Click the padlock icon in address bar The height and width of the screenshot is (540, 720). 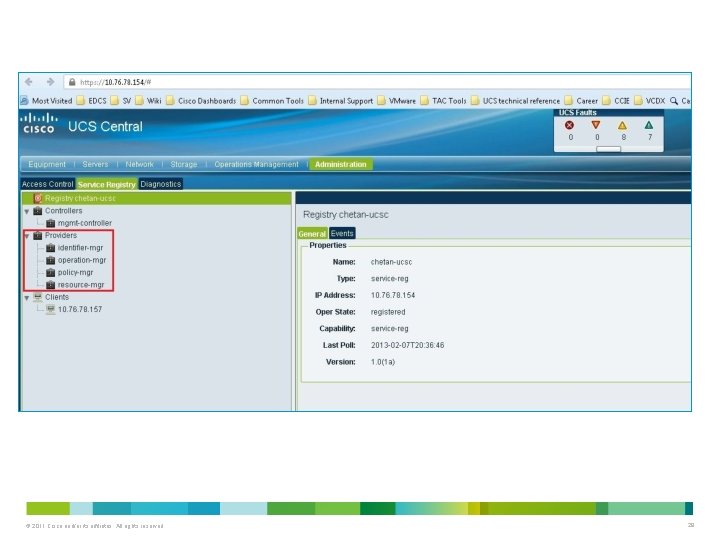click(72, 82)
